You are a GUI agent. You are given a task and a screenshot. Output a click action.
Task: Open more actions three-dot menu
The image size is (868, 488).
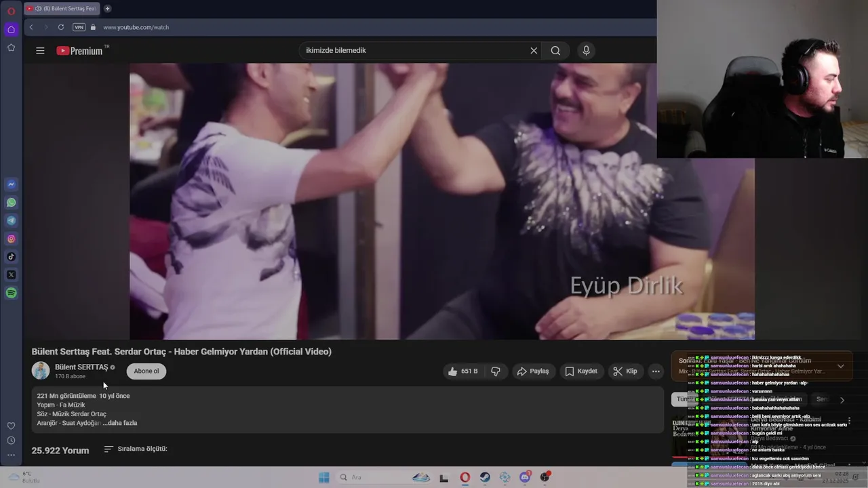656,371
